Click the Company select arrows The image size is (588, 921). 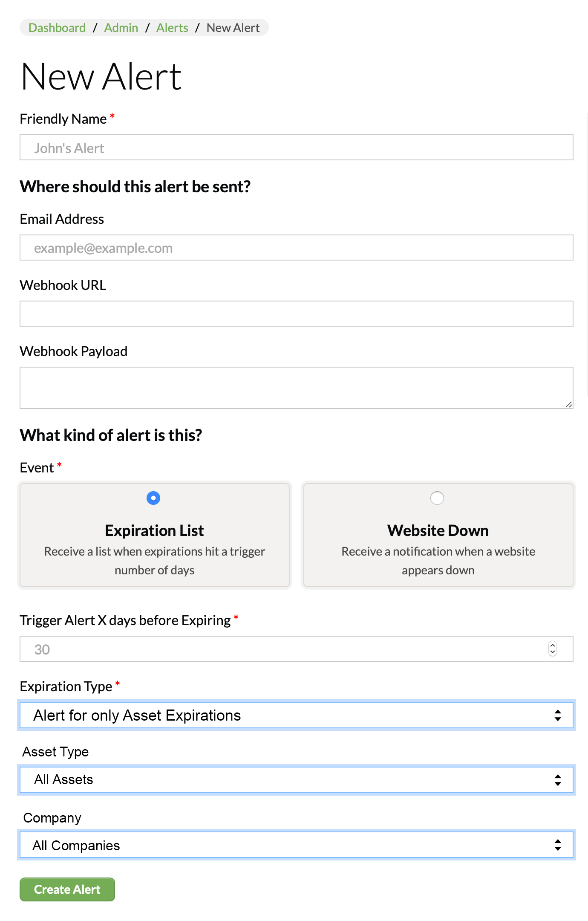coord(558,845)
